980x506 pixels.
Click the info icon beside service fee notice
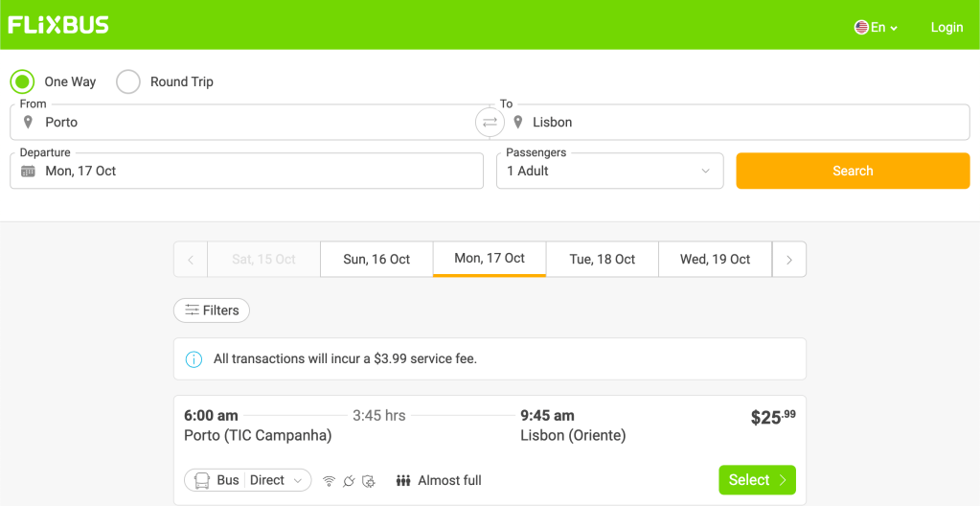click(x=194, y=359)
